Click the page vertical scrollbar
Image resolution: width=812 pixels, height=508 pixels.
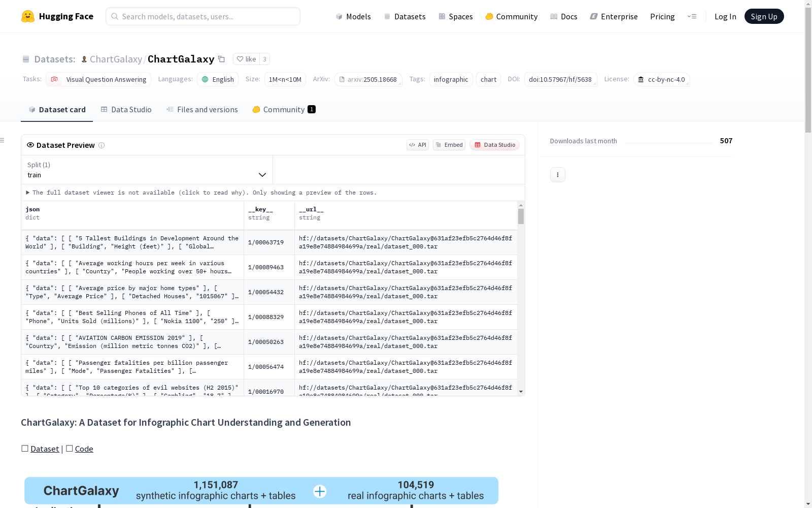(808, 71)
